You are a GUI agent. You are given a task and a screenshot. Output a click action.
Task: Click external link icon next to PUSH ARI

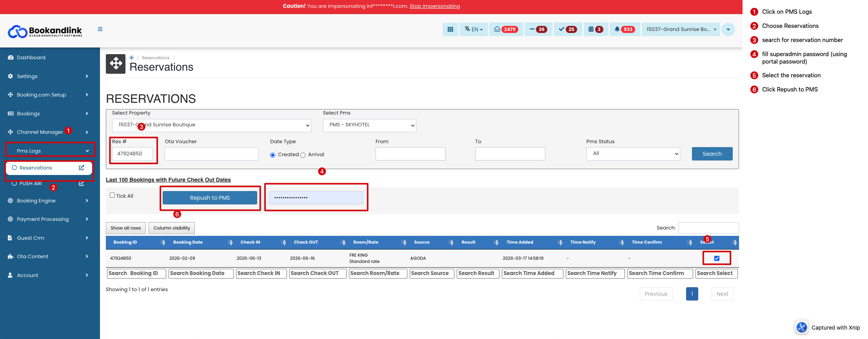[82, 184]
